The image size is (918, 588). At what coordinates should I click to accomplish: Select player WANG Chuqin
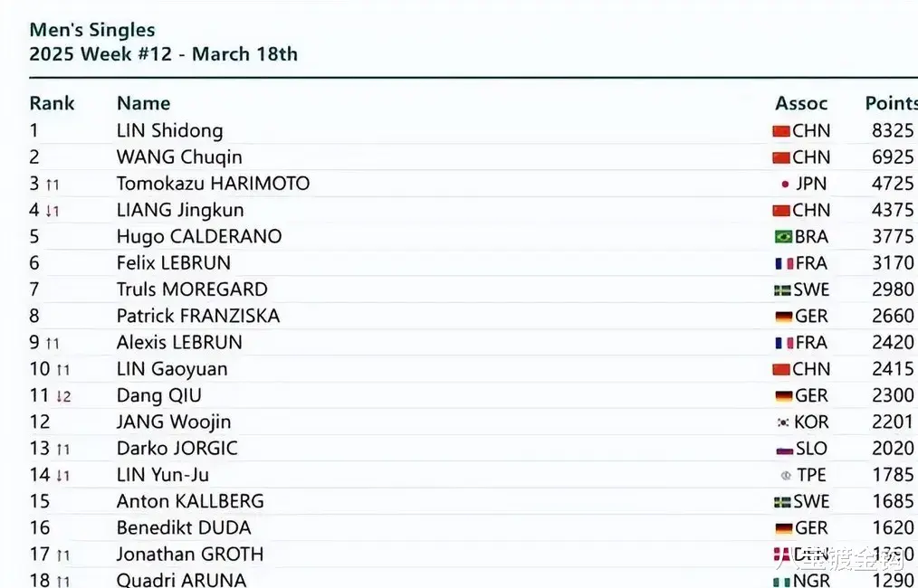coord(179,157)
